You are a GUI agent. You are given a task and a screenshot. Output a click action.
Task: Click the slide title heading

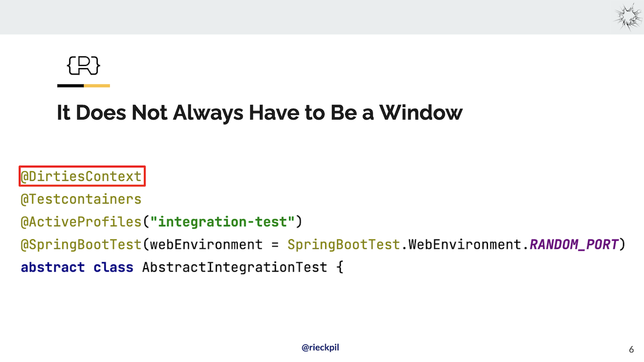(260, 113)
